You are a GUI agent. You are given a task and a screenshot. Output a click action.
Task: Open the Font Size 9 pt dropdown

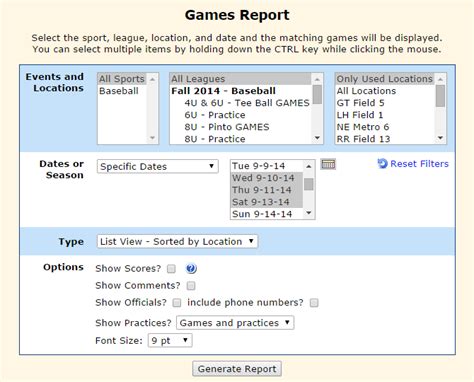coord(170,340)
